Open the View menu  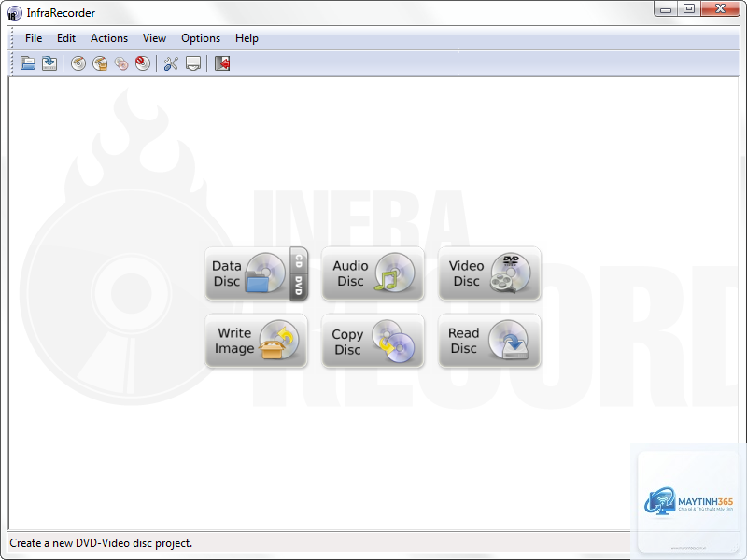[154, 38]
